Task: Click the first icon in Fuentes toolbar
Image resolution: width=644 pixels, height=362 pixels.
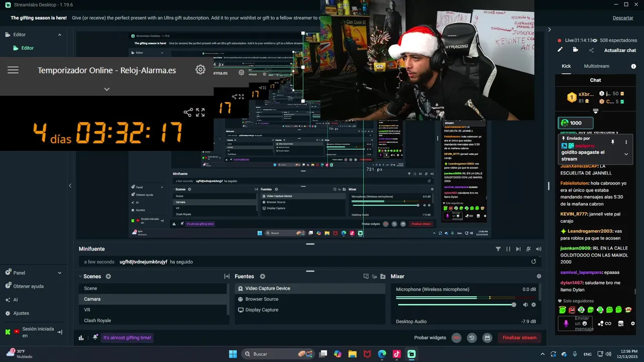Action: pos(366,277)
